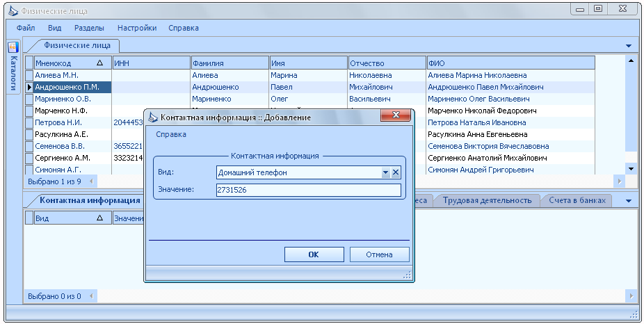Click the Фамилия column header
The width and height of the screenshot is (644, 324).
click(x=230, y=63)
